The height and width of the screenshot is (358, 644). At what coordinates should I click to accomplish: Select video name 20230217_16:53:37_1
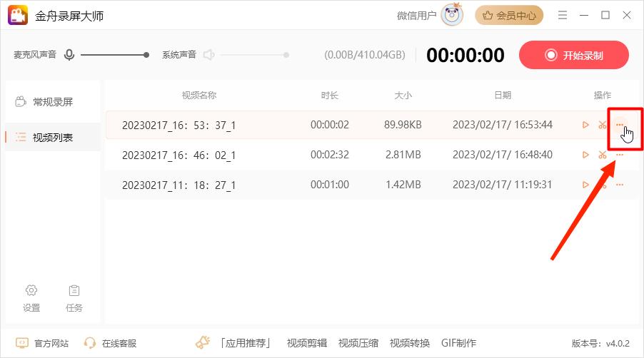(x=178, y=125)
